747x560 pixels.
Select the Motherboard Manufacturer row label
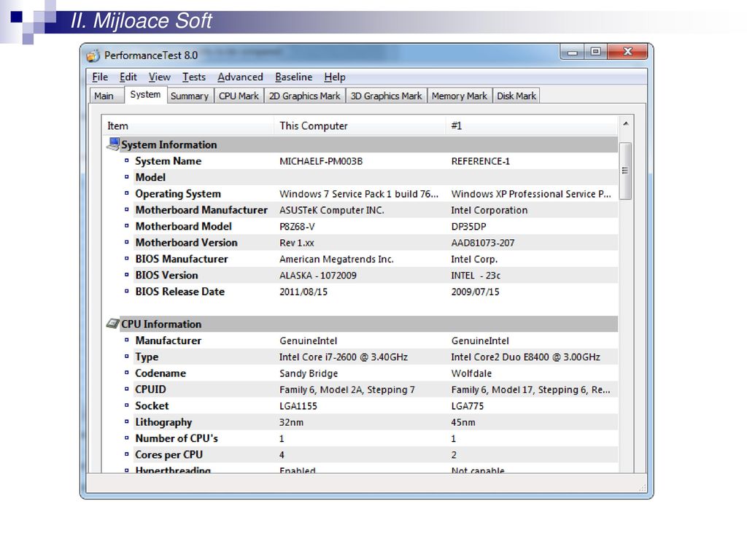click(201, 210)
